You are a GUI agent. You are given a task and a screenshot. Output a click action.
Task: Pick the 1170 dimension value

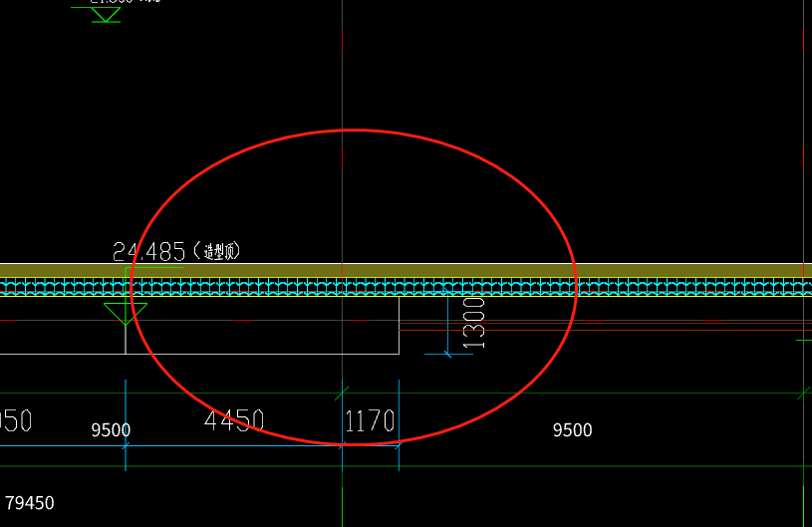[370, 420]
